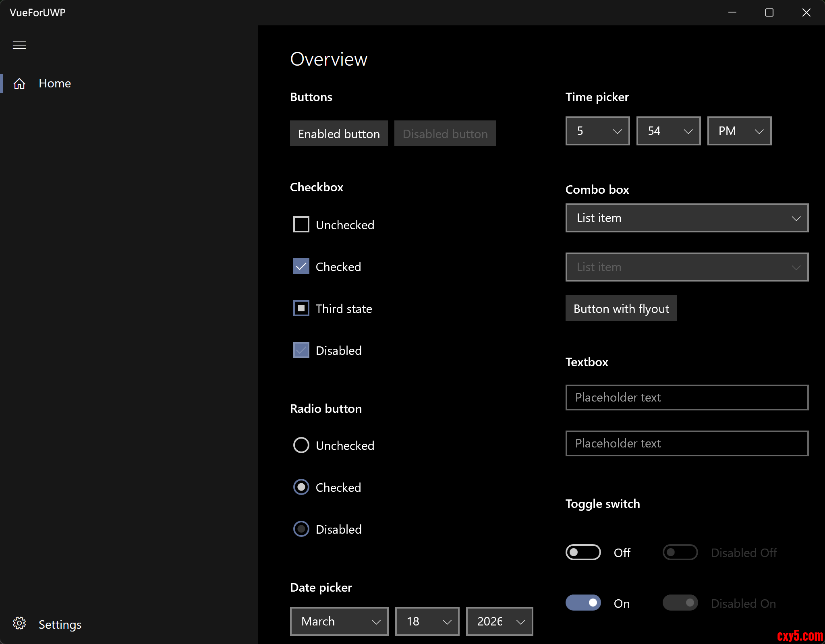
Task: Open Settings in the navigation pane
Action: (60, 624)
